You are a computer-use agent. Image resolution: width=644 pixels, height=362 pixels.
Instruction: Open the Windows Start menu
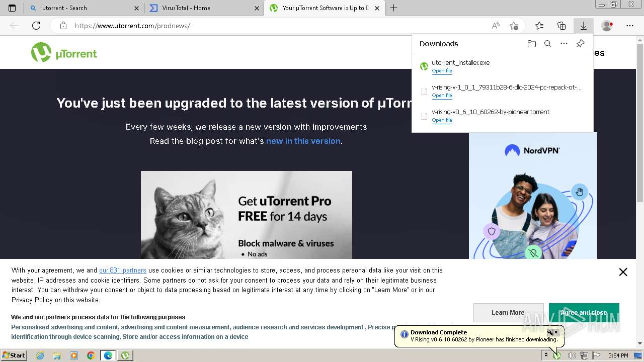(x=14, y=355)
